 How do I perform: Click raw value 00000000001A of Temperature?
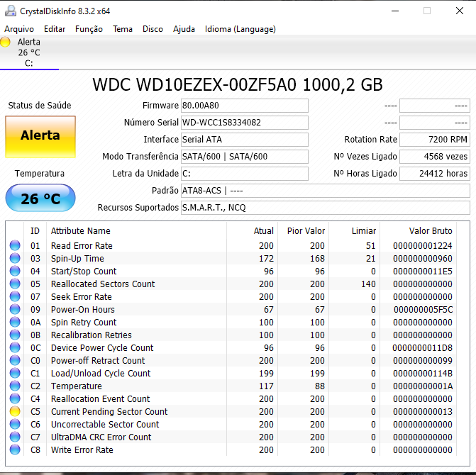423,386
